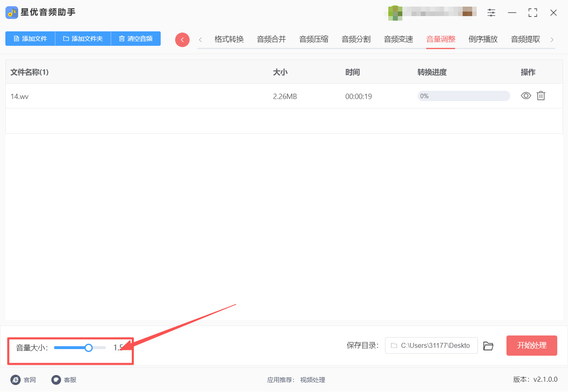Preview 14.wv with the eye icon

click(x=526, y=96)
